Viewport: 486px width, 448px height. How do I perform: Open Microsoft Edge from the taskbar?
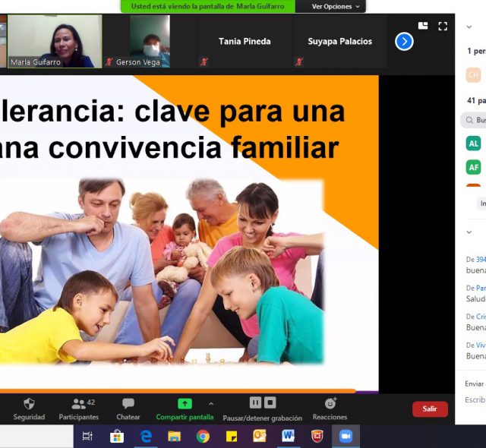pyautogui.click(x=145, y=436)
